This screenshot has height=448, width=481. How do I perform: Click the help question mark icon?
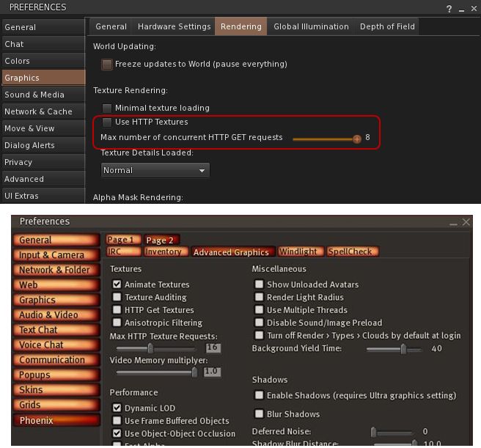point(449,9)
